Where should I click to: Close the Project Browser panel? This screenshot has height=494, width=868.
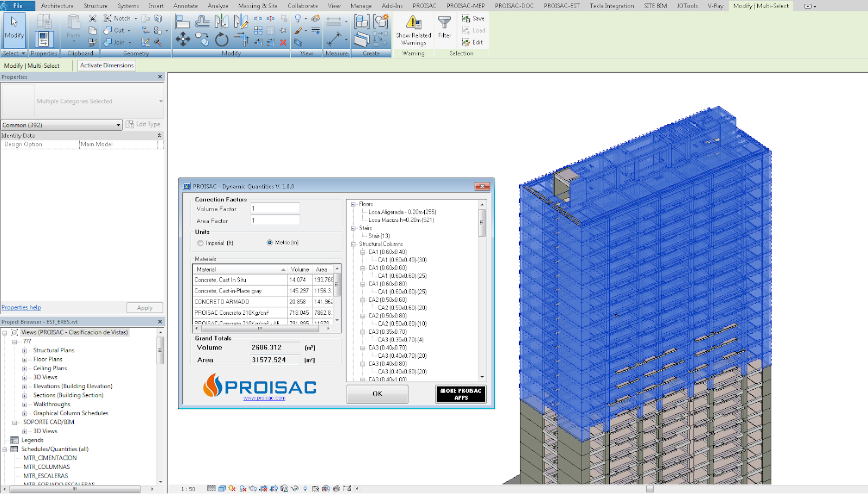[x=160, y=322]
